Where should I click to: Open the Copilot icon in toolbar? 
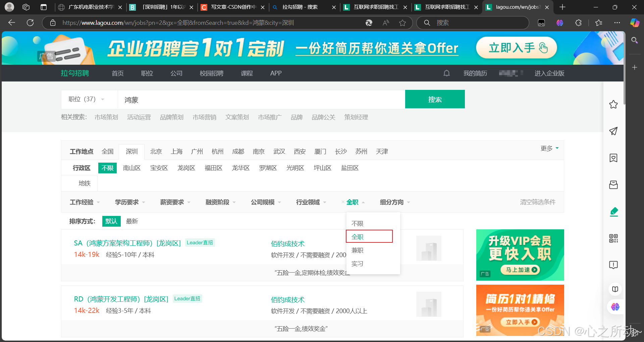pos(635,22)
